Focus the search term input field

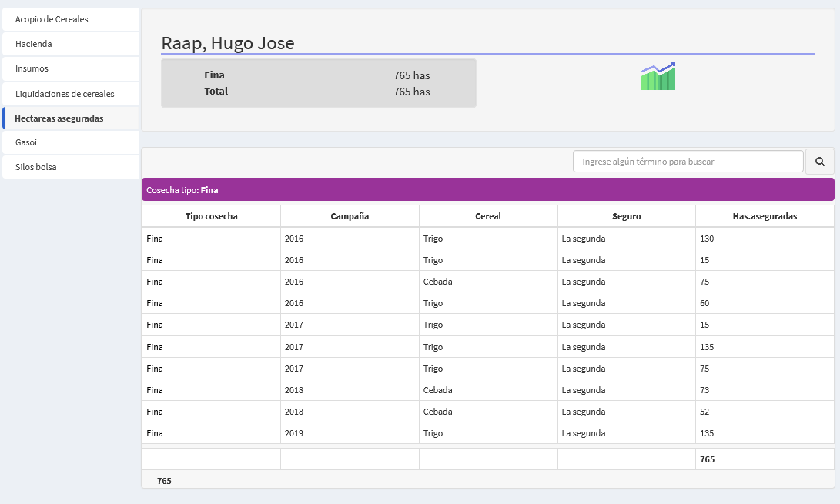point(688,162)
